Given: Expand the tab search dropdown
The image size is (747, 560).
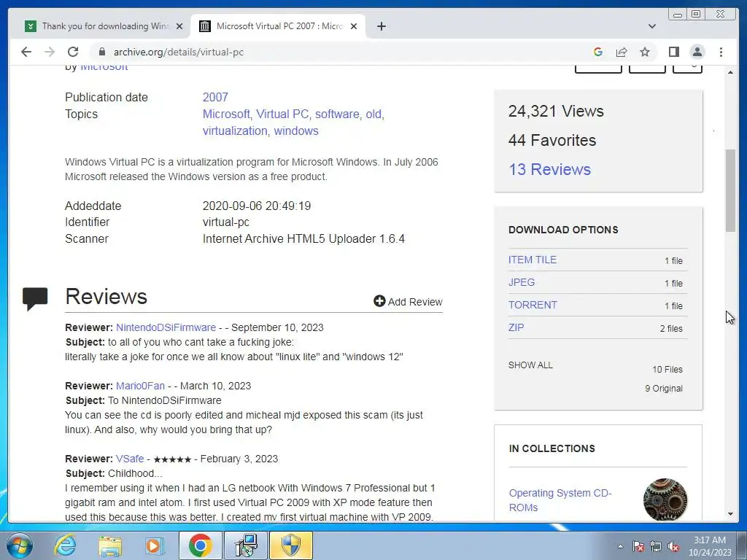Looking at the screenshot, I should (652, 26).
